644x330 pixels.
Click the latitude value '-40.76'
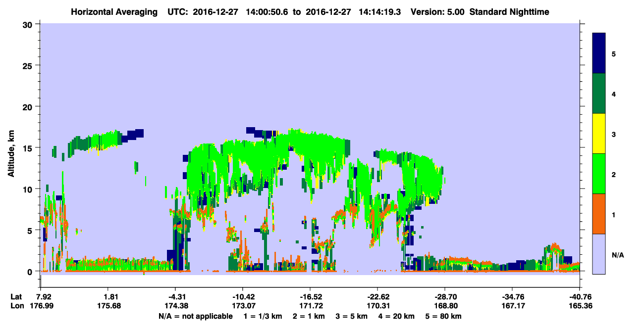click(x=580, y=297)
